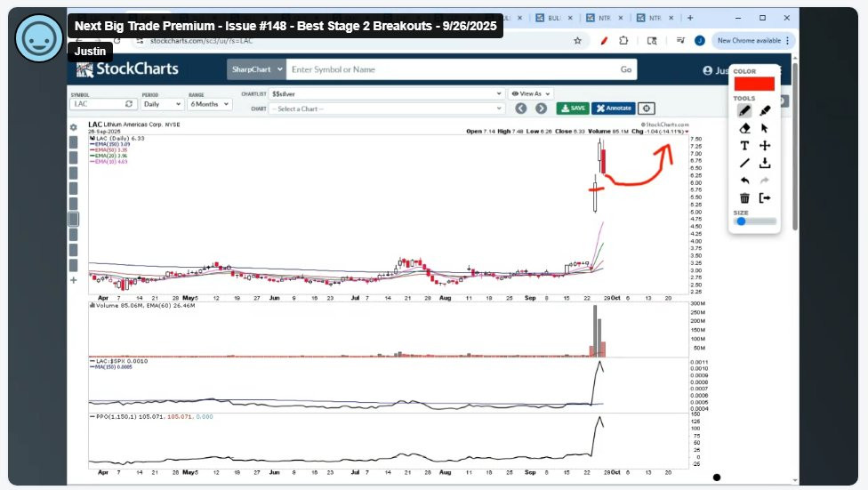Open the Range 6 Months dropdown

point(209,104)
